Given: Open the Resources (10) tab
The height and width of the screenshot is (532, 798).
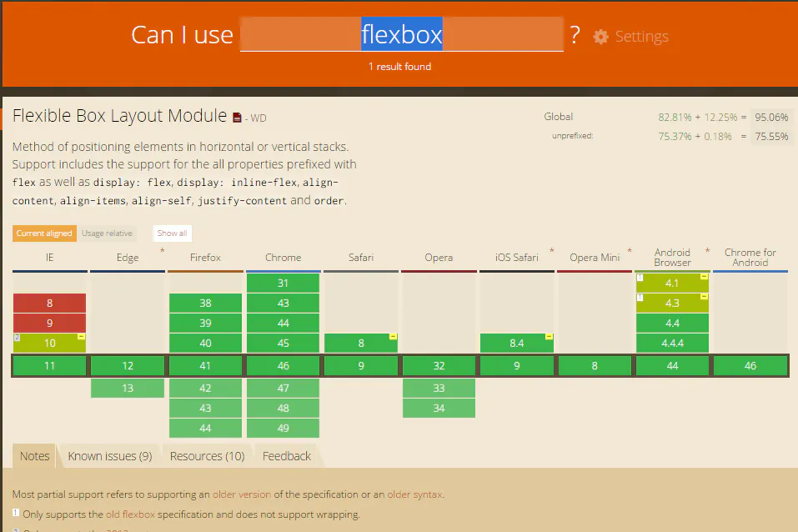Looking at the screenshot, I should tap(207, 456).
